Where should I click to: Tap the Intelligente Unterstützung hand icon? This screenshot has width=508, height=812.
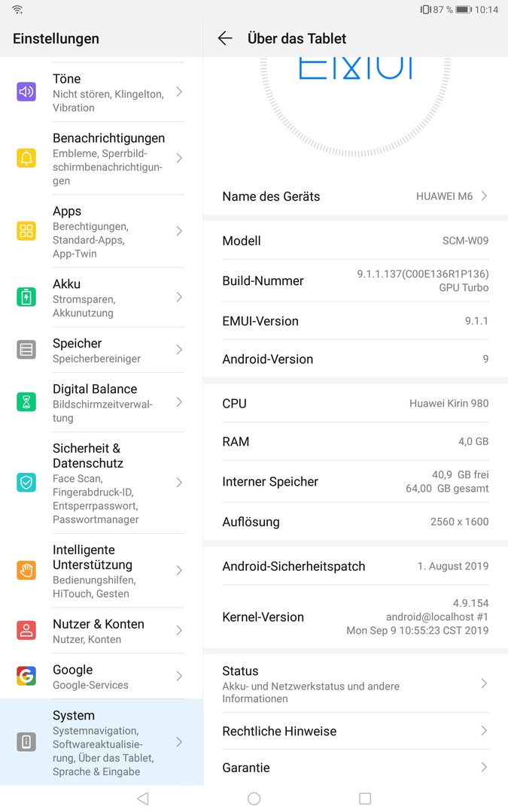(26, 571)
